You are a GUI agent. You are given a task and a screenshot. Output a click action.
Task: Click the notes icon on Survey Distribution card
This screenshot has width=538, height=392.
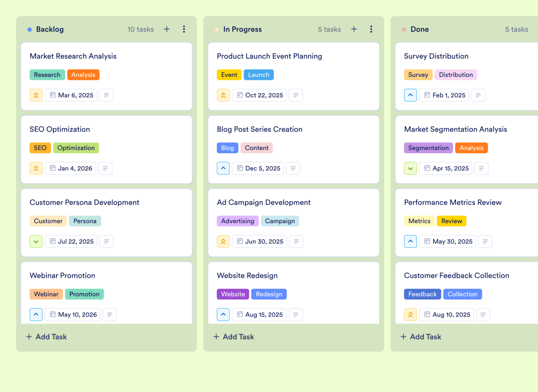(478, 95)
